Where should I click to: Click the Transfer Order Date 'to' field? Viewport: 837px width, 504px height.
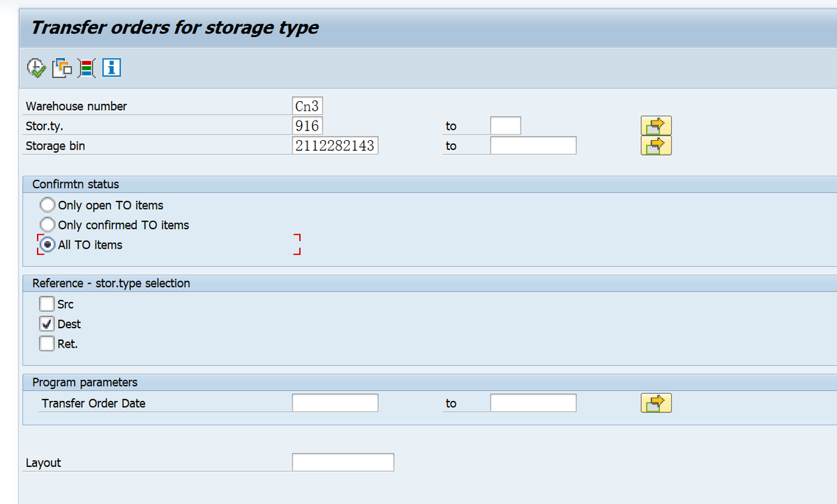point(534,403)
